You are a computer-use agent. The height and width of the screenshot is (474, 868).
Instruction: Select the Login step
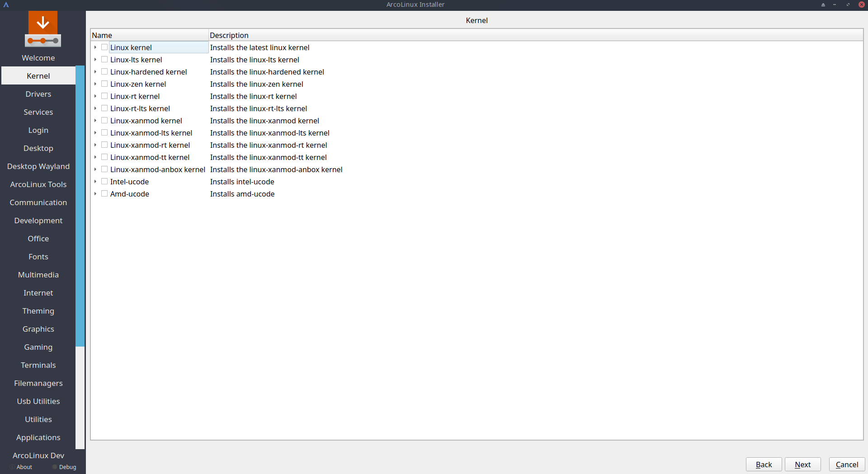coord(38,130)
